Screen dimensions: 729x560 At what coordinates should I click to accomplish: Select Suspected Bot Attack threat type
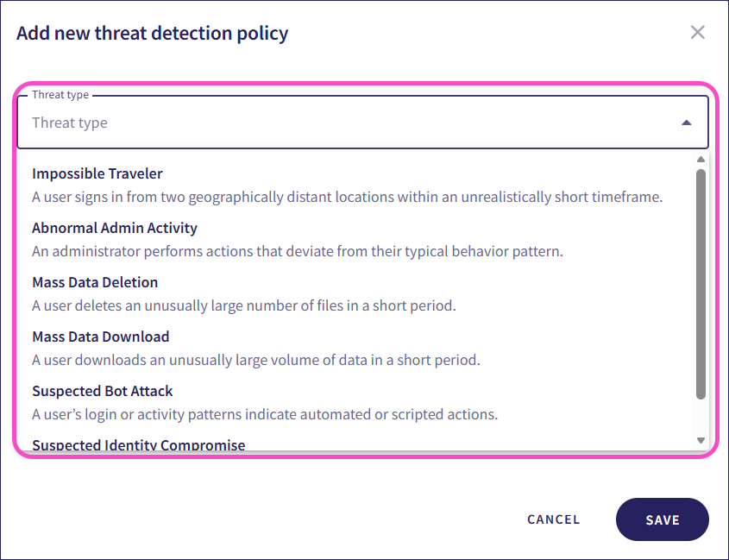point(102,391)
